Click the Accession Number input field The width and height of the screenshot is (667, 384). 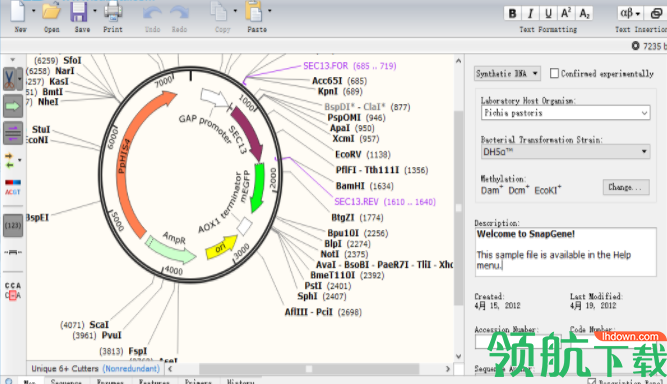click(x=518, y=341)
